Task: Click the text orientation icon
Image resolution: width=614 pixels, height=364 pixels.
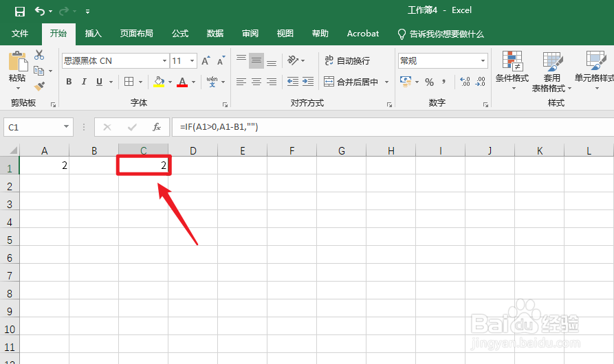Action: pyautogui.click(x=293, y=60)
